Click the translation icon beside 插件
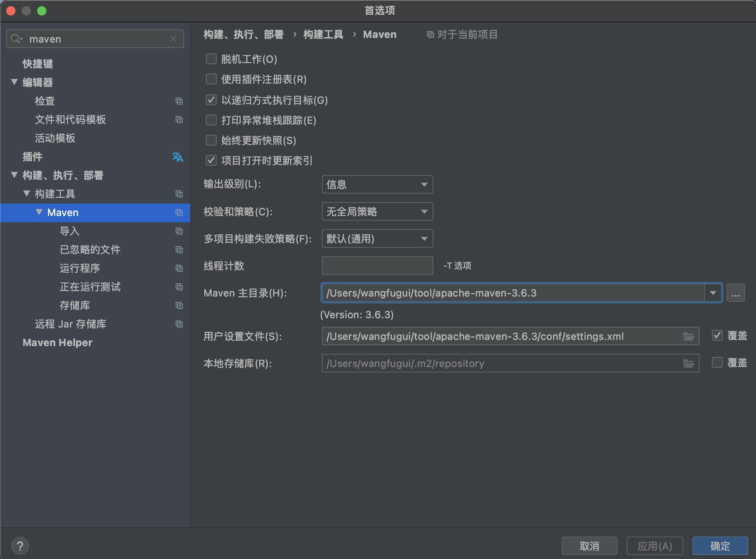This screenshot has height=559, width=756. [x=178, y=157]
